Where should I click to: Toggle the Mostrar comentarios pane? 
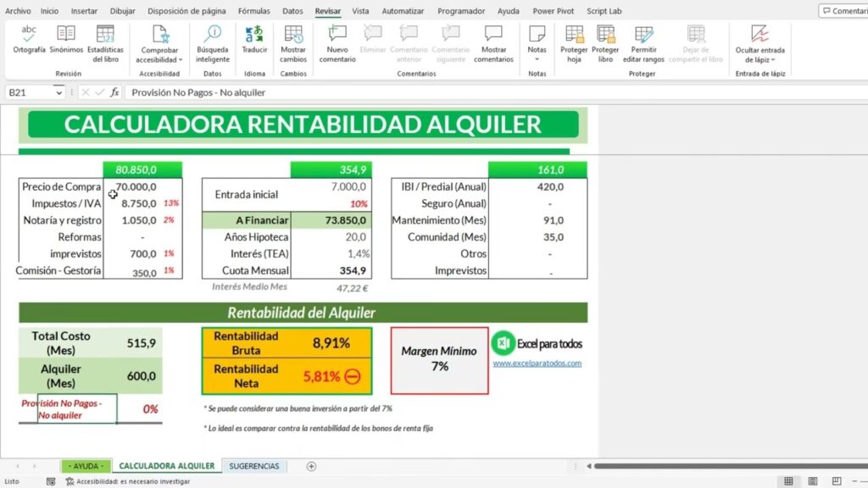(x=493, y=42)
